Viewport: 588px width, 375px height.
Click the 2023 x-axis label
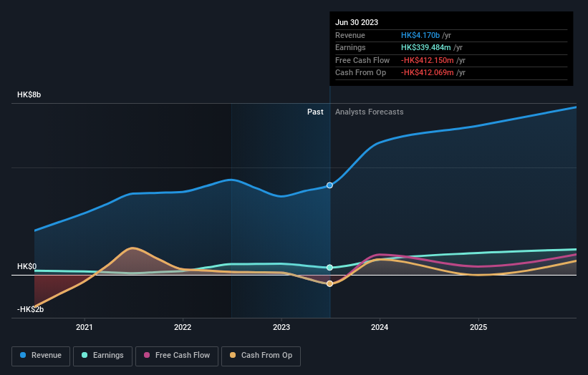[281, 328]
